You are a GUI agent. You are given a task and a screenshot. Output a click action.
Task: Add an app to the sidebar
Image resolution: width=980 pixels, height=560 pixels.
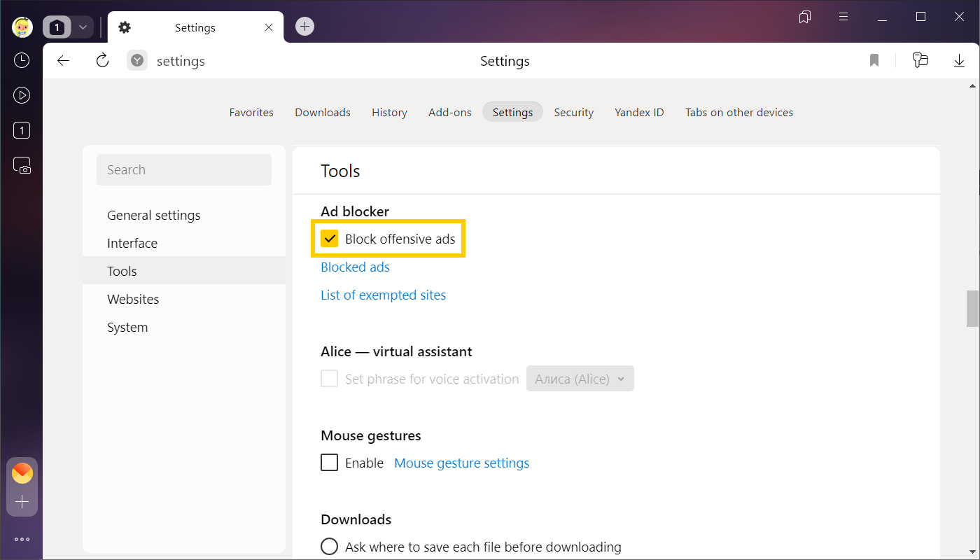tap(22, 502)
